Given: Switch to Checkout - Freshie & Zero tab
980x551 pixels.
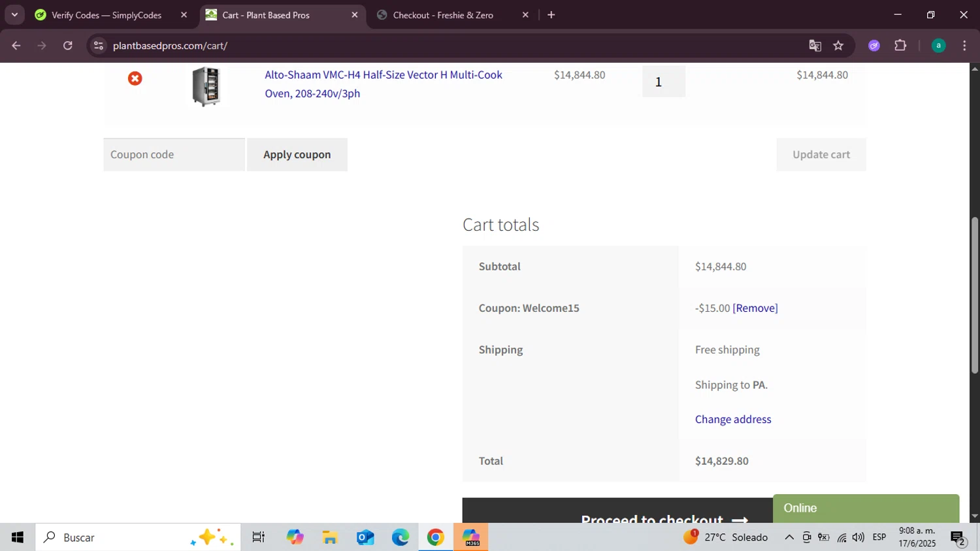Looking at the screenshot, I should [x=443, y=15].
